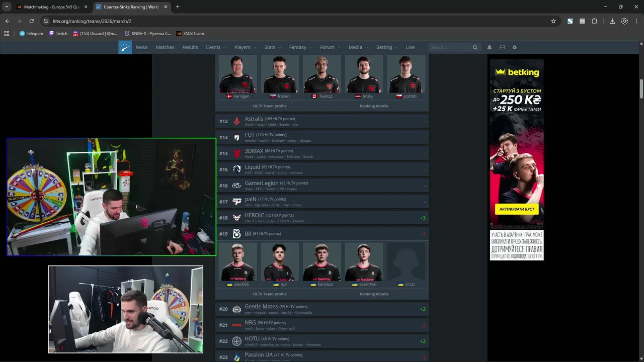The image size is (644, 362).
Task: Click the browser address bar
Action: coord(297,21)
